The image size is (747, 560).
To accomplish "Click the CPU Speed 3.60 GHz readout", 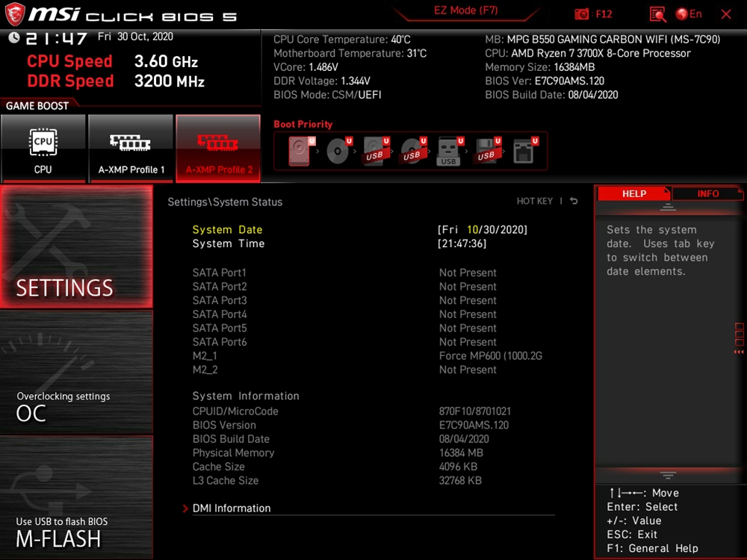I will (x=113, y=61).
